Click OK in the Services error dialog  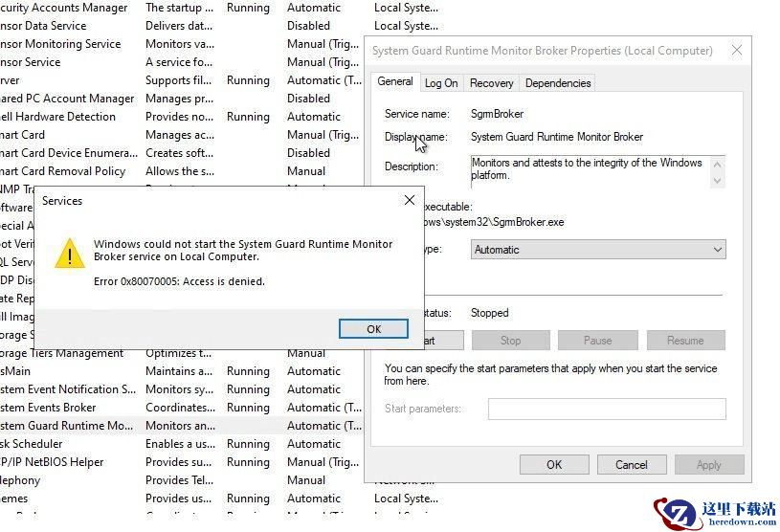tap(373, 328)
